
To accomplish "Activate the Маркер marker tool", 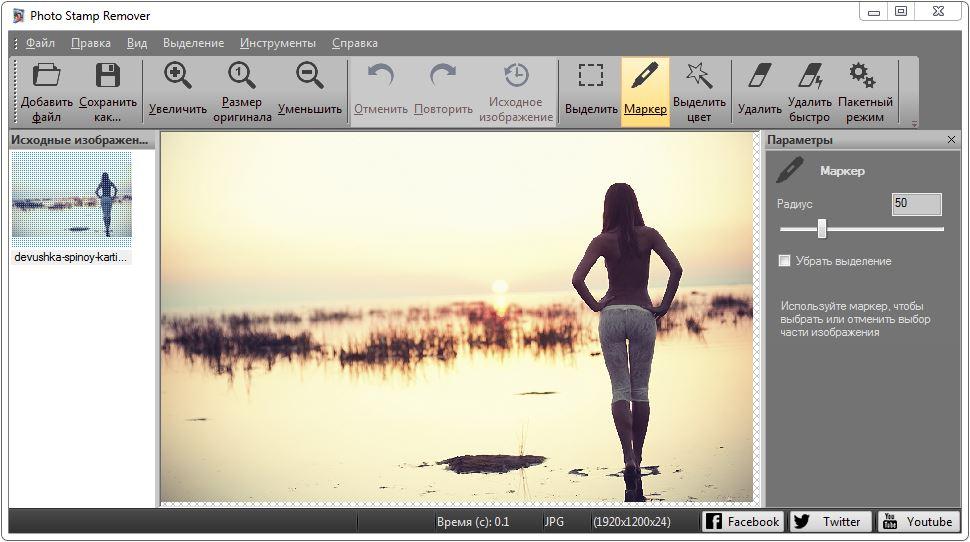I will [645, 75].
